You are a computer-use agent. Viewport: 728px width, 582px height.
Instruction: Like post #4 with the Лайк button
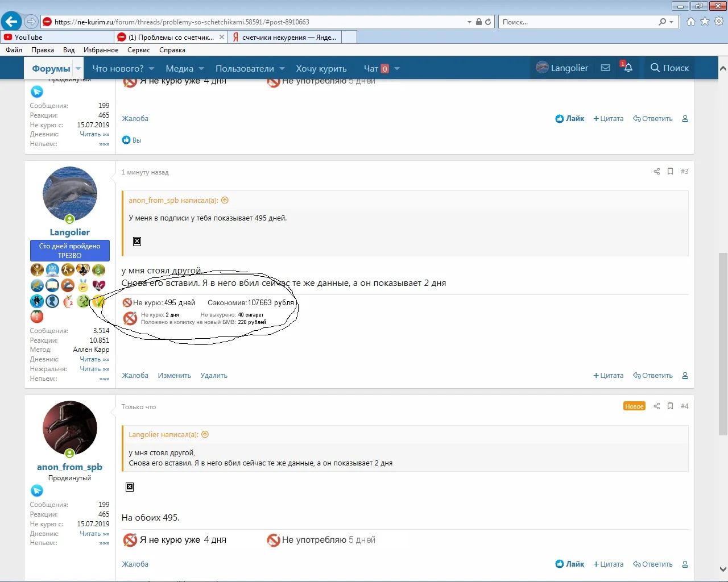click(x=570, y=564)
